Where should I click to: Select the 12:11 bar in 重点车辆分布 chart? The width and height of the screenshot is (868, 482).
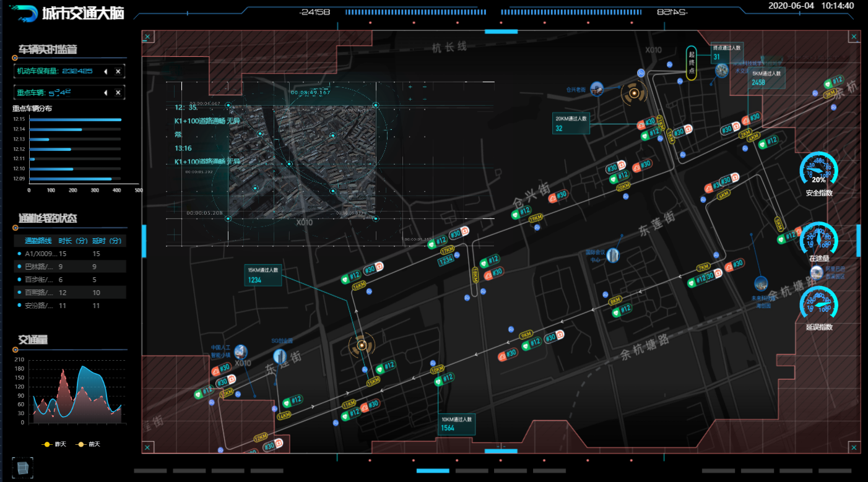tap(32, 159)
